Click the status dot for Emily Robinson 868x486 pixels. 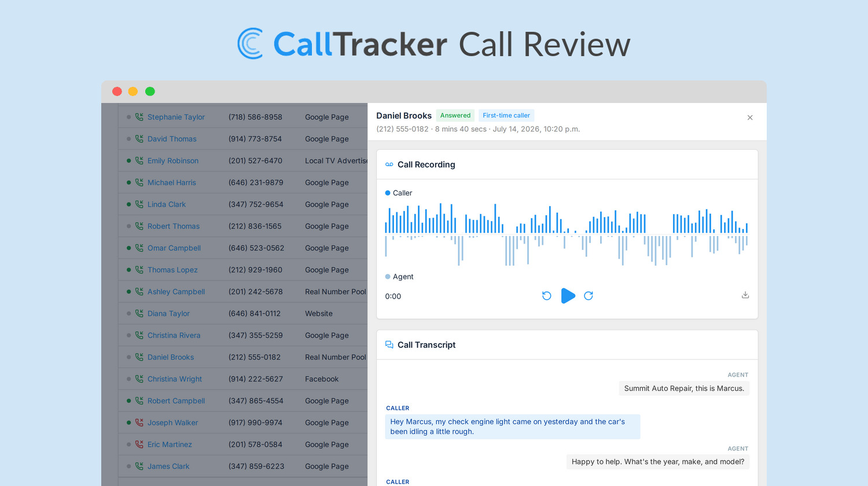click(128, 161)
